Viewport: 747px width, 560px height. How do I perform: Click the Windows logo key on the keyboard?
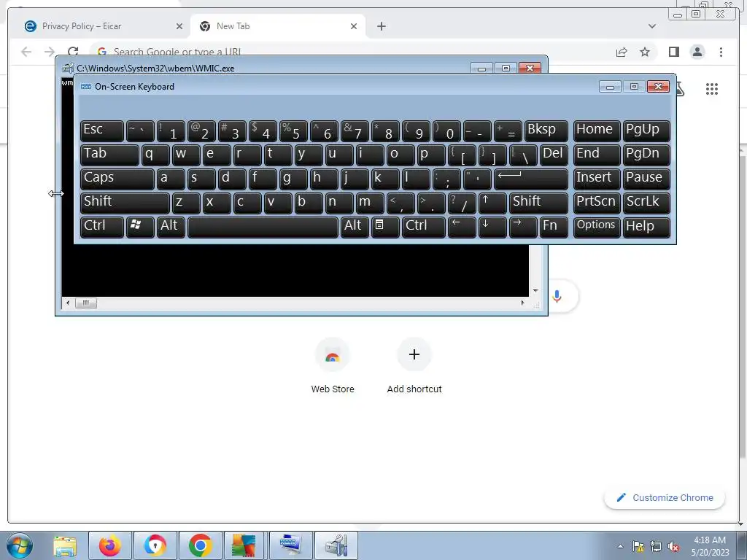139,227
